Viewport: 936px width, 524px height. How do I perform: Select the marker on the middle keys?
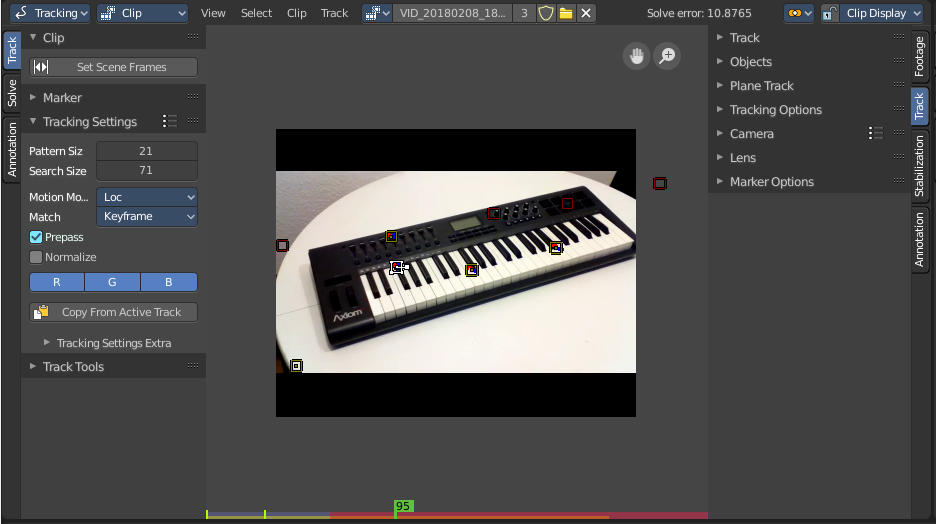(472, 270)
